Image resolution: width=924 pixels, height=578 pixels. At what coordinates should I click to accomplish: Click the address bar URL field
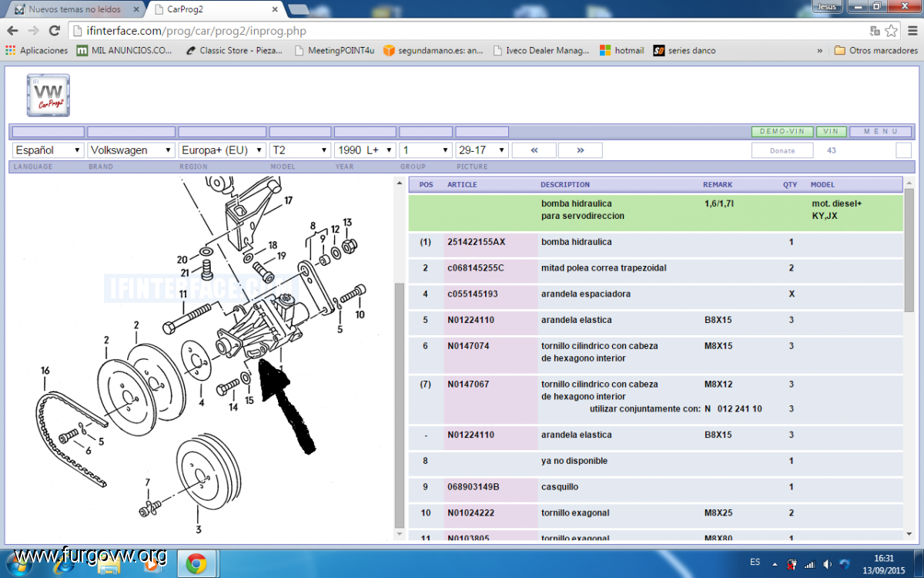pos(470,31)
